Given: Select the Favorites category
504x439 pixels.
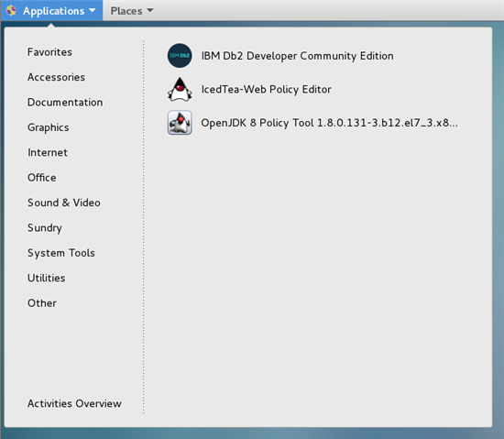Looking at the screenshot, I should 49,52.
